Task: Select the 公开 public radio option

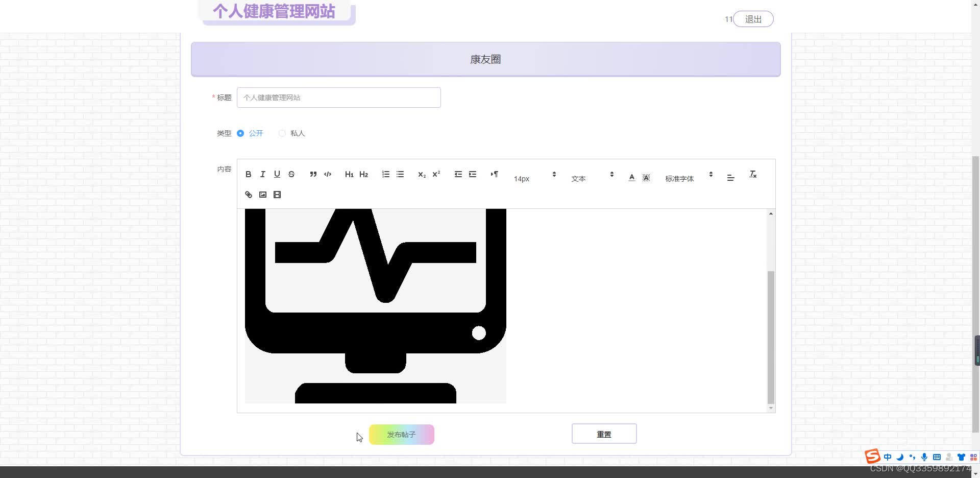Action: pos(250,133)
